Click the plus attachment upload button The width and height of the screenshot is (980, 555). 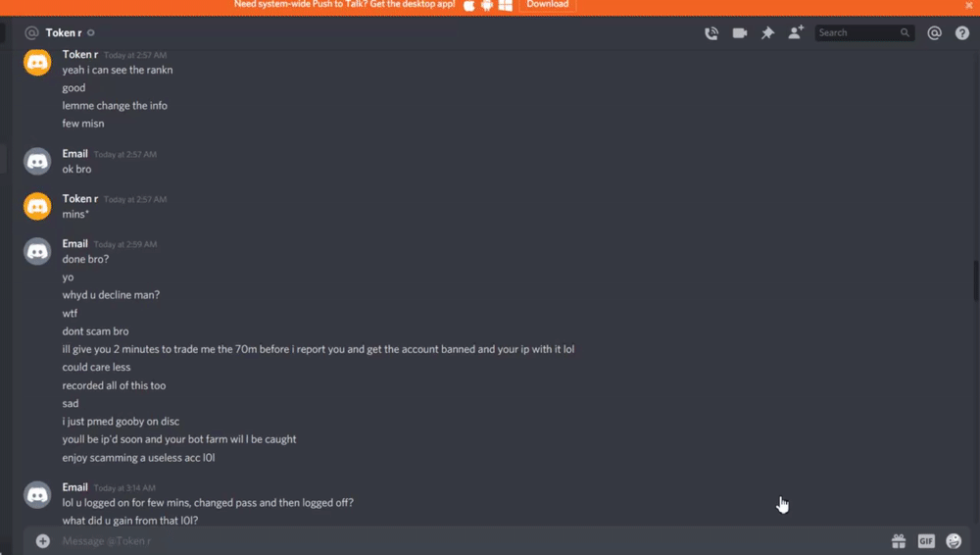tap(42, 540)
